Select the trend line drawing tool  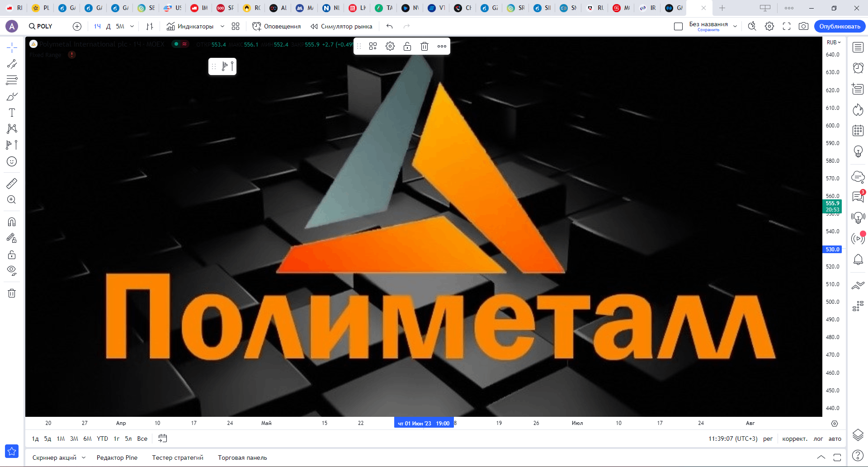(x=12, y=64)
